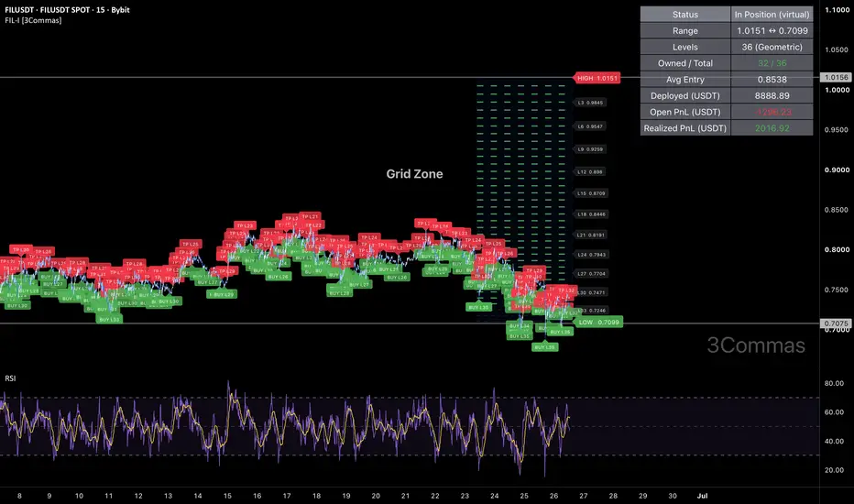Click the Deployed (USDT) label cell

click(685, 96)
